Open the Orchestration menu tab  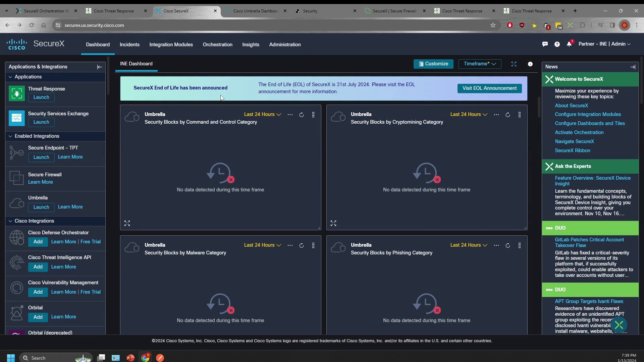218,44
